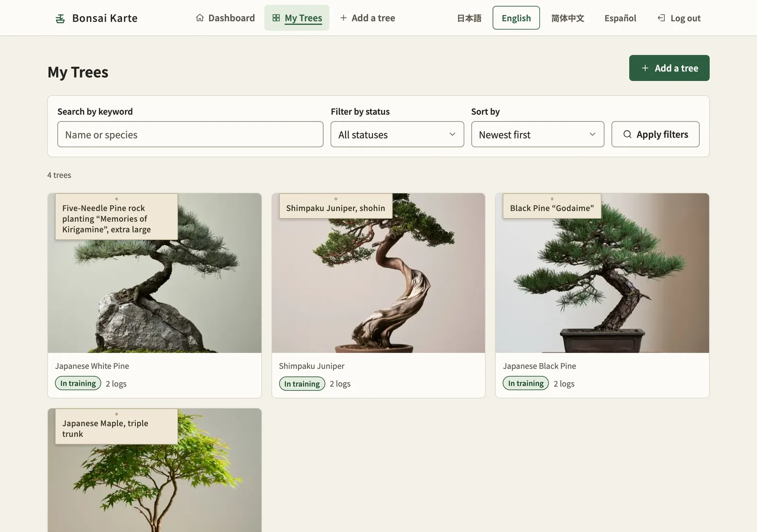757x532 pixels.
Task: Click the 4 trees count text
Action: pos(59,175)
